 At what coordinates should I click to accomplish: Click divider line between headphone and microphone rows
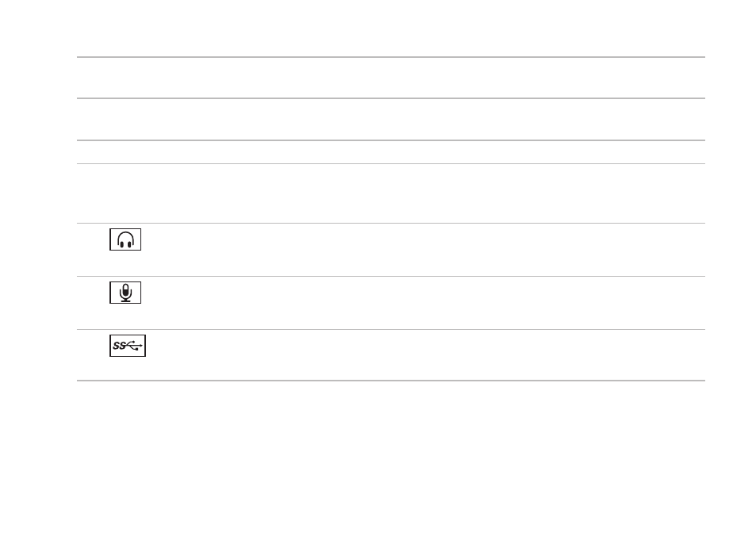[391, 276]
